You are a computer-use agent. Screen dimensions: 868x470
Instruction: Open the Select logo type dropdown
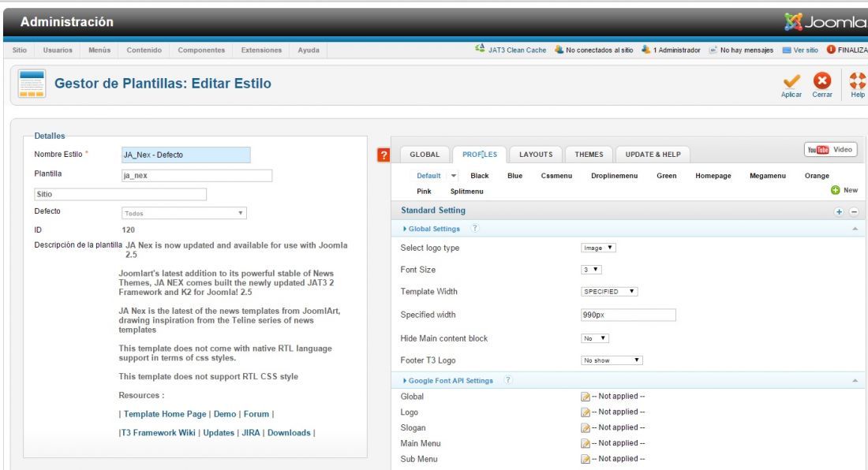(x=598, y=248)
